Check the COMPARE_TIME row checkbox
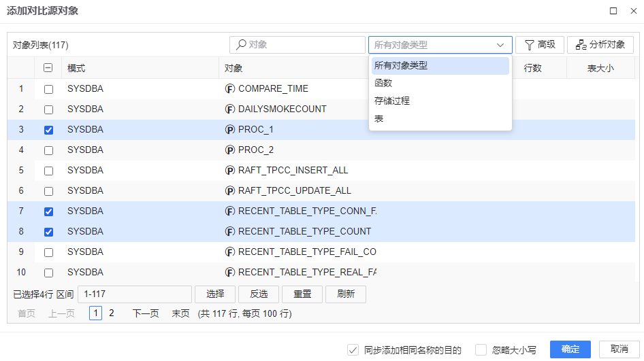The image size is (644, 361). (x=48, y=89)
